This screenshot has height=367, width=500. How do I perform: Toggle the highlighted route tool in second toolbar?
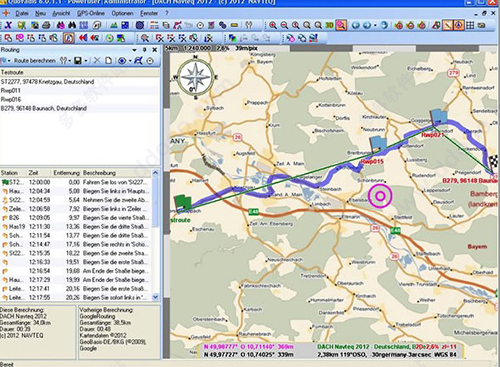[68, 38]
